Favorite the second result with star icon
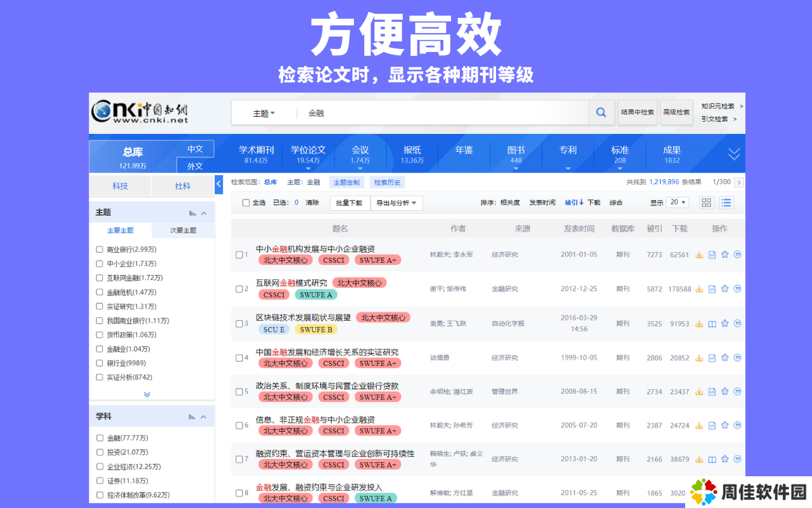 point(724,289)
